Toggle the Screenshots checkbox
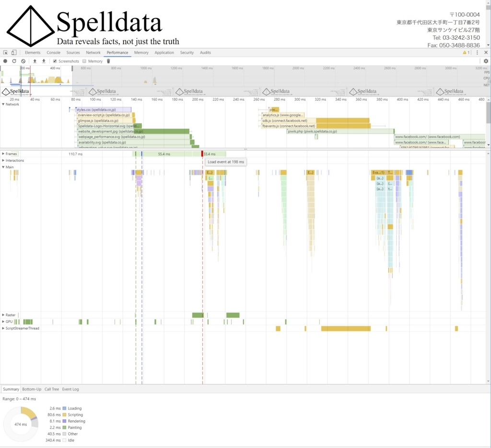 click(55, 61)
